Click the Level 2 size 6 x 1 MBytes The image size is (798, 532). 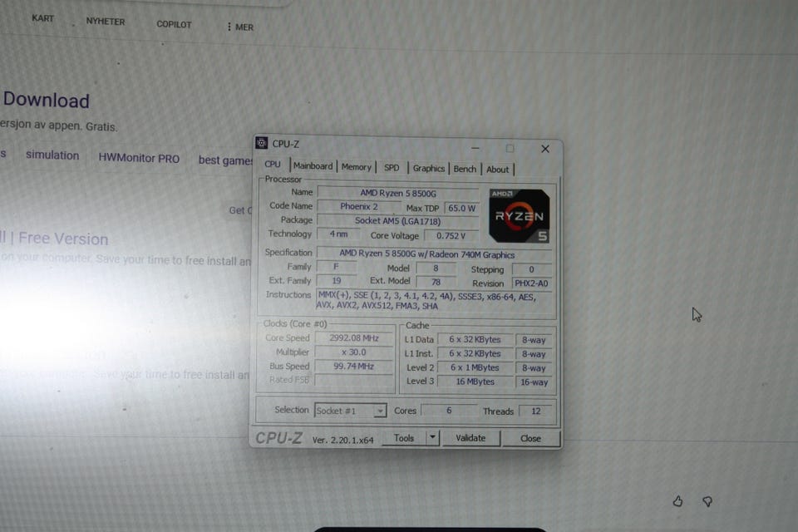pos(475,367)
